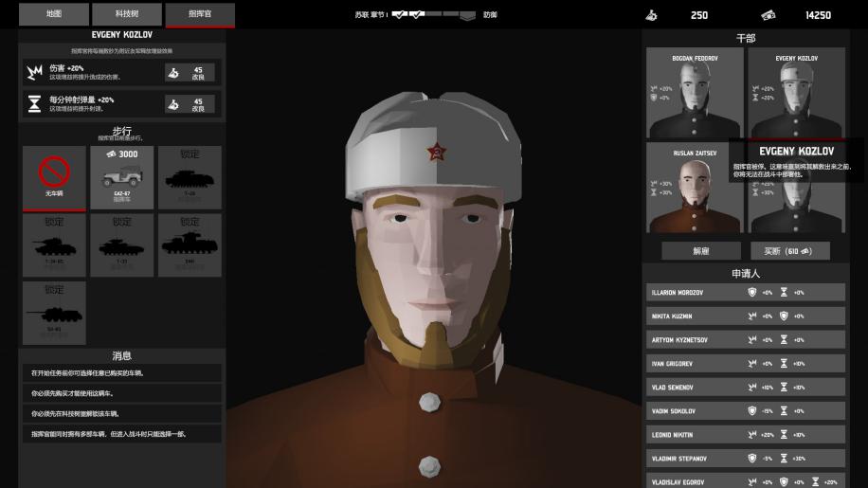The width and height of the screenshot is (868, 488).
Task: Click the 解雇 dismiss button
Action: coord(701,251)
